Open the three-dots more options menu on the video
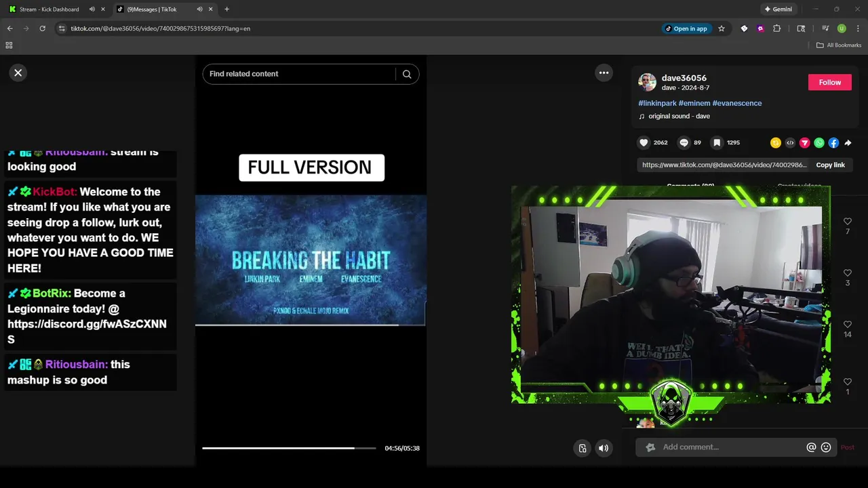Image resolution: width=868 pixels, height=488 pixels. (x=604, y=73)
